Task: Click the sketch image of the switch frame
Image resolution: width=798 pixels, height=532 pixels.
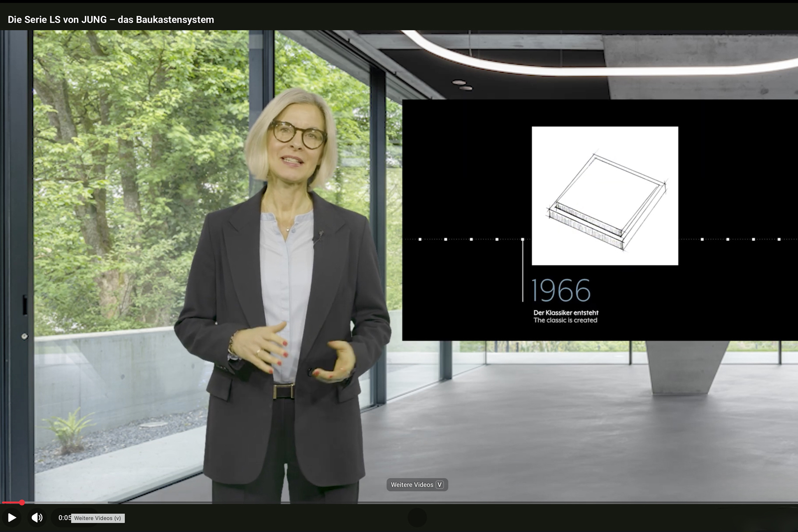Action: click(605, 195)
